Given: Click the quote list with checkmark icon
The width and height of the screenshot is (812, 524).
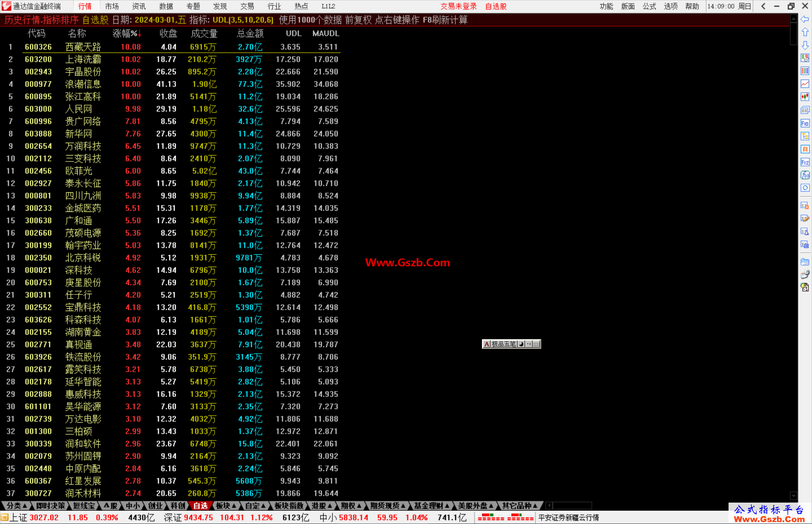Looking at the screenshot, I should pos(805,58).
